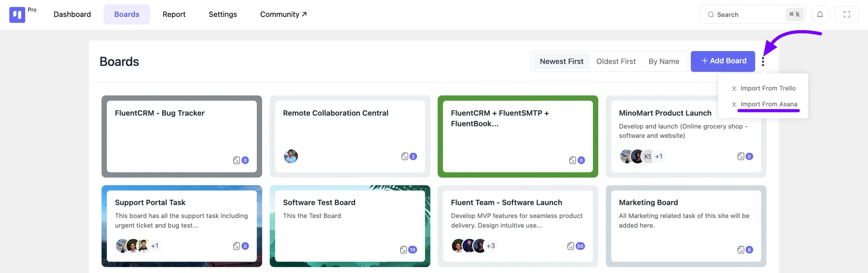Click download icon beside Import From Trello

coord(734,88)
